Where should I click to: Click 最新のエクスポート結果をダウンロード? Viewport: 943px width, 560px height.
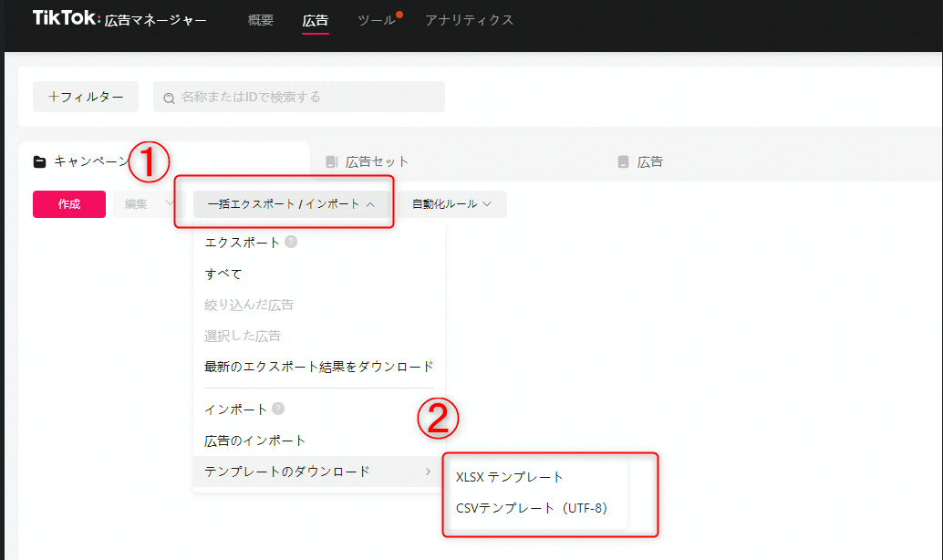(x=318, y=367)
